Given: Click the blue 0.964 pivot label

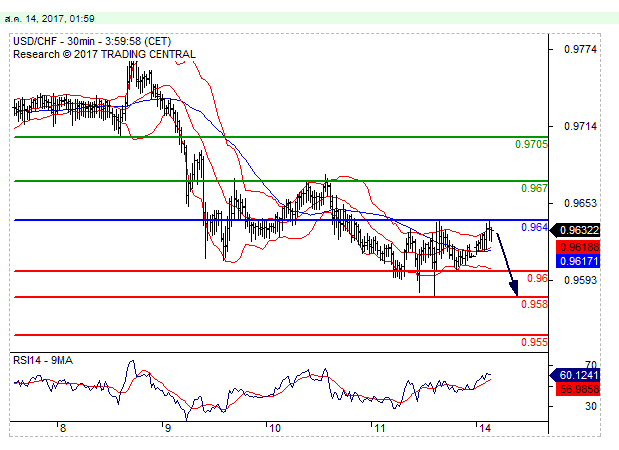Looking at the screenshot, I should [x=535, y=227].
